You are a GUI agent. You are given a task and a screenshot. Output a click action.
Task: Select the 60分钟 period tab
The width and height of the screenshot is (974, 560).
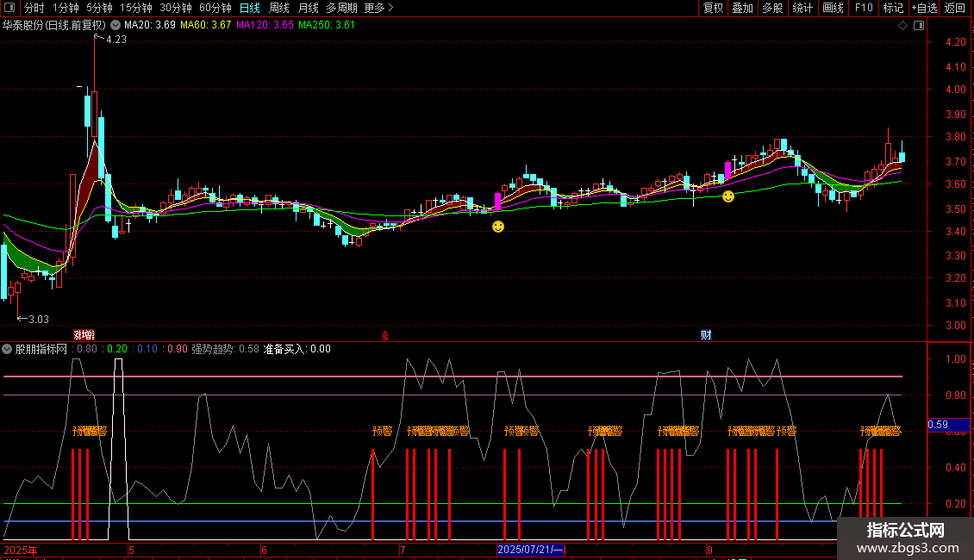(215, 9)
